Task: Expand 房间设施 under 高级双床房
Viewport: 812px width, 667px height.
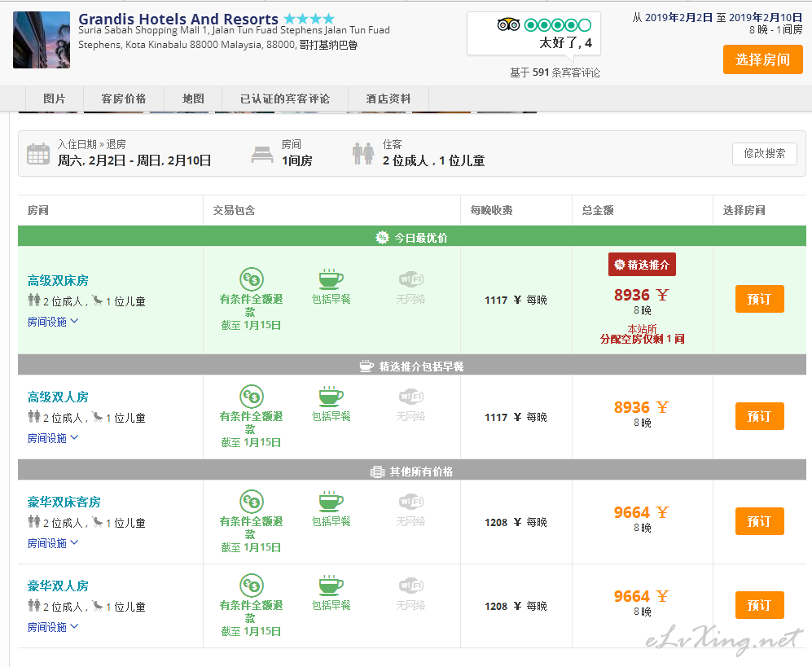Action: click(x=53, y=322)
